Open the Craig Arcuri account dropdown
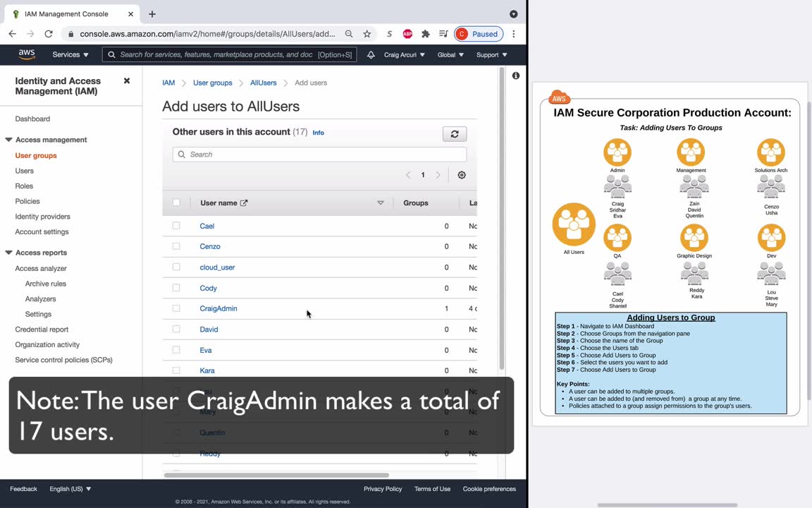Viewport: 812px width, 508px height. (405, 54)
